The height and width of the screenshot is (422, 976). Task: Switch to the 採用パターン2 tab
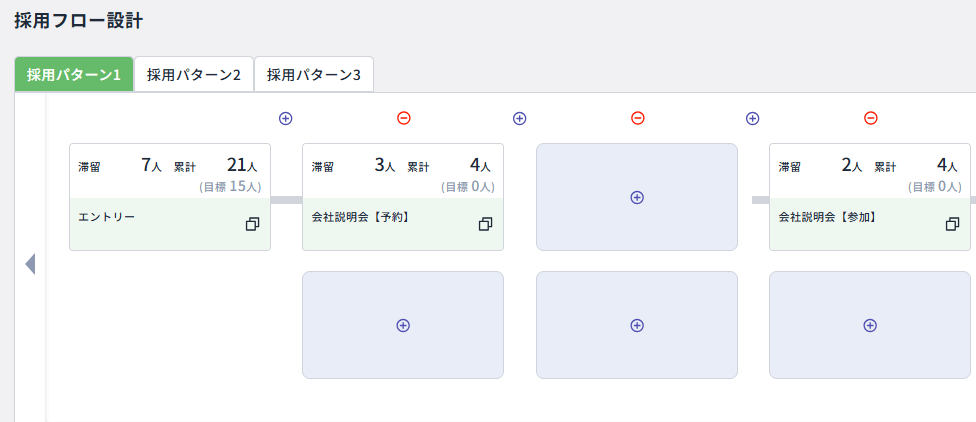pos(194,74)
